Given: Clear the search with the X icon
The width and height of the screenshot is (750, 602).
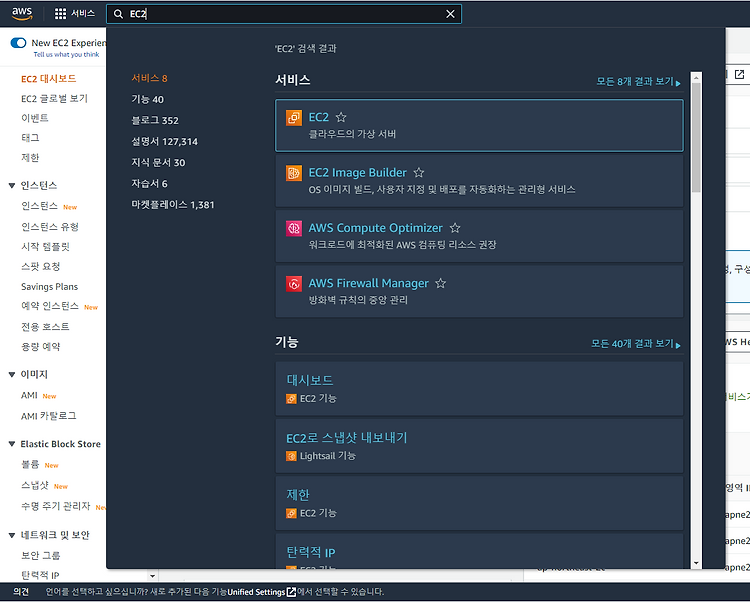Looking at the screenshot, I should point(450,14).
